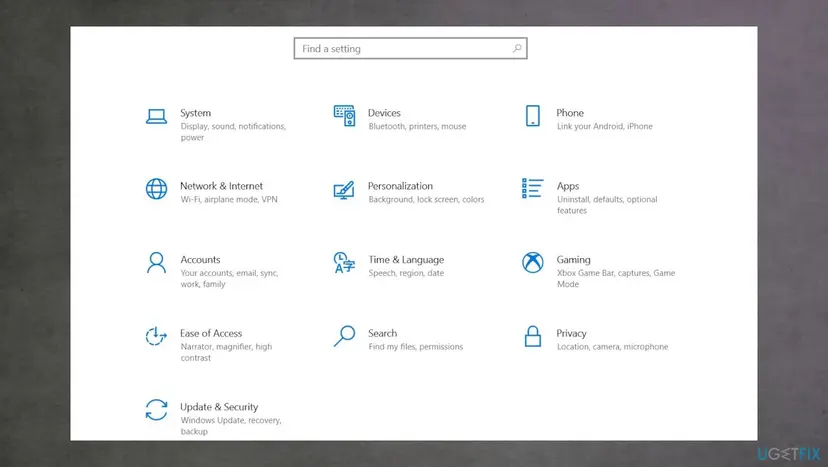The width and height of the screenshot is (828, 467).
Task: Select the Time & Language title
Action: (406, 260)
